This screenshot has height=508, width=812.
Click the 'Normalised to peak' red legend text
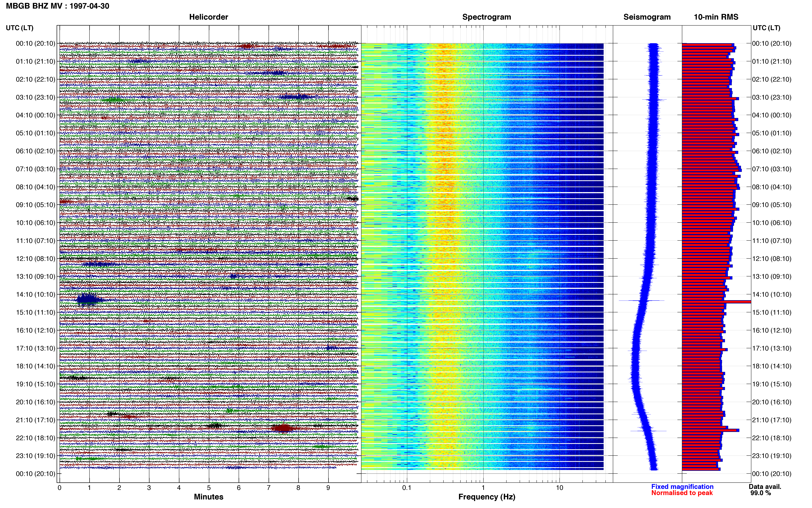[682, 493]
